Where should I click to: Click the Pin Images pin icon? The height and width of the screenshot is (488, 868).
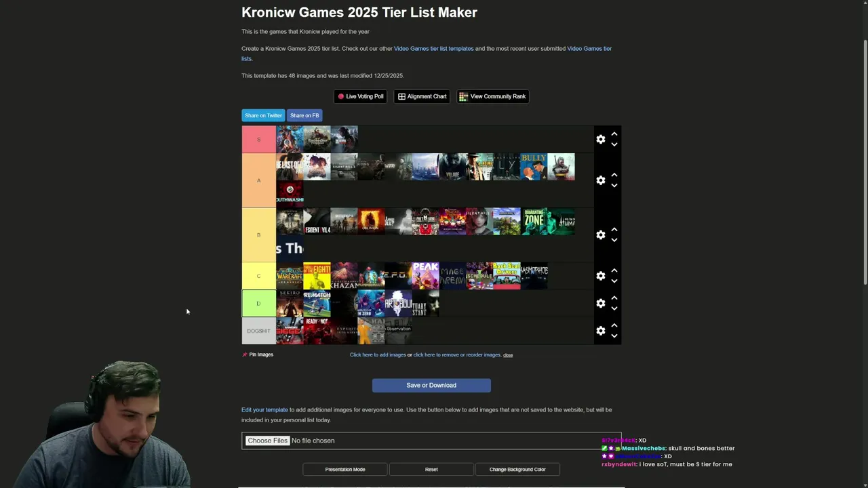pyautogui.click(x=245, y=354)
